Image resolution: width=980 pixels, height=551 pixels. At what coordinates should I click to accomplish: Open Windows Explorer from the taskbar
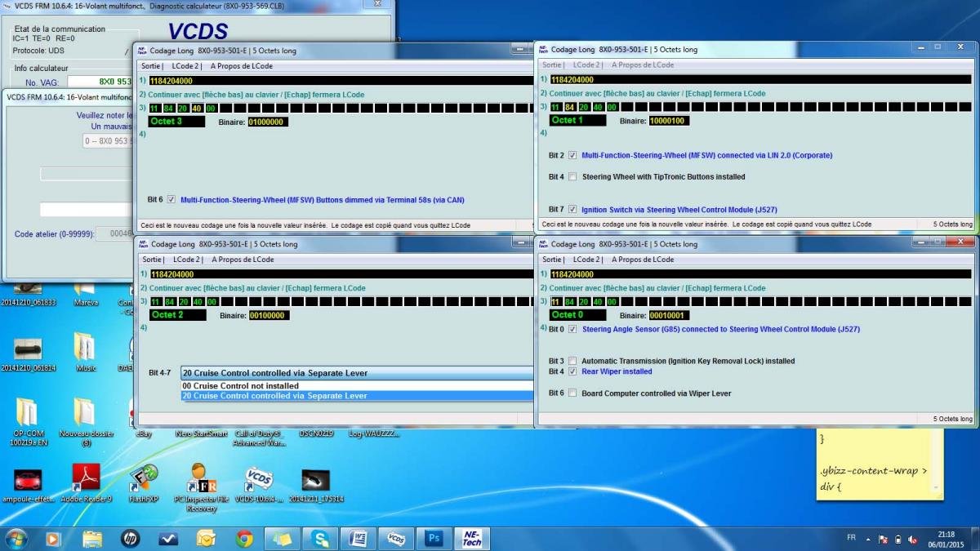coord(92,539)
